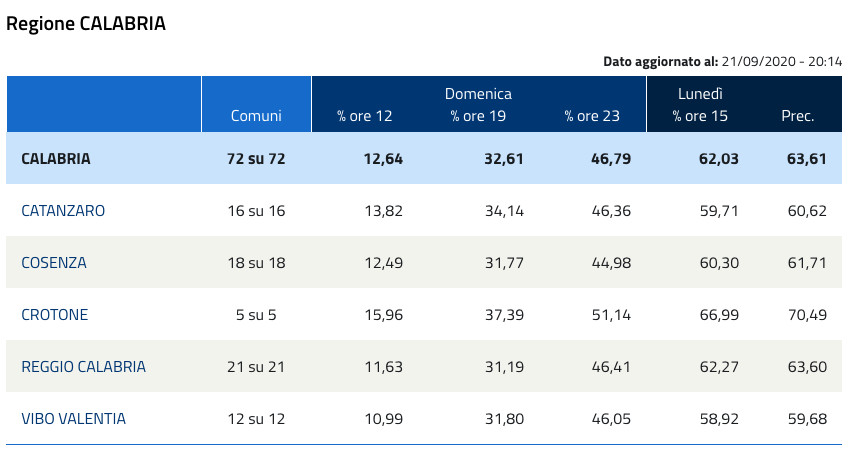Select the 21 su 21 Comuni cell

point(256,367)
